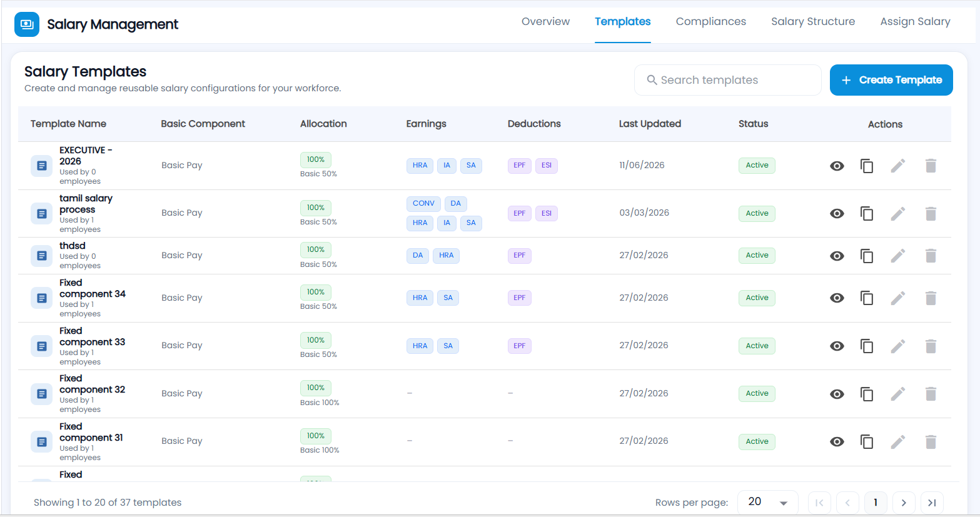This screenshot has width=980, height=517.
Task: Duplicate the thdsd template
Action: pos(867,256)
